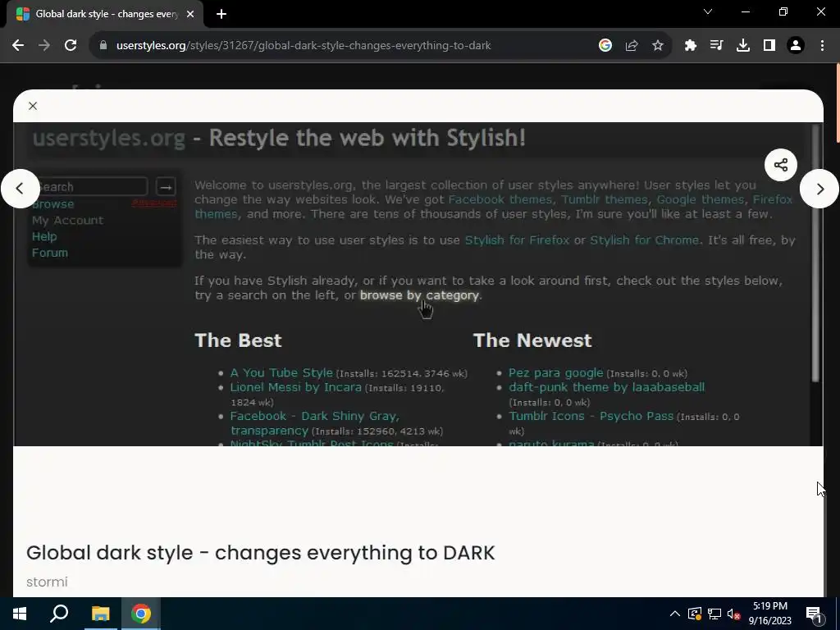Open notification center icon
840x630 pixels.
pyautogui.click(x=814, y=614)
